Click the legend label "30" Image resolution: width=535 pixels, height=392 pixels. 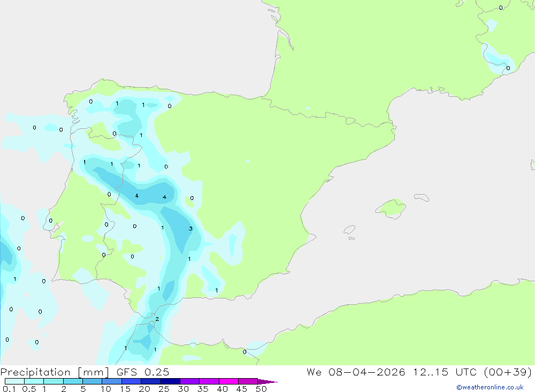coord(183,389)
